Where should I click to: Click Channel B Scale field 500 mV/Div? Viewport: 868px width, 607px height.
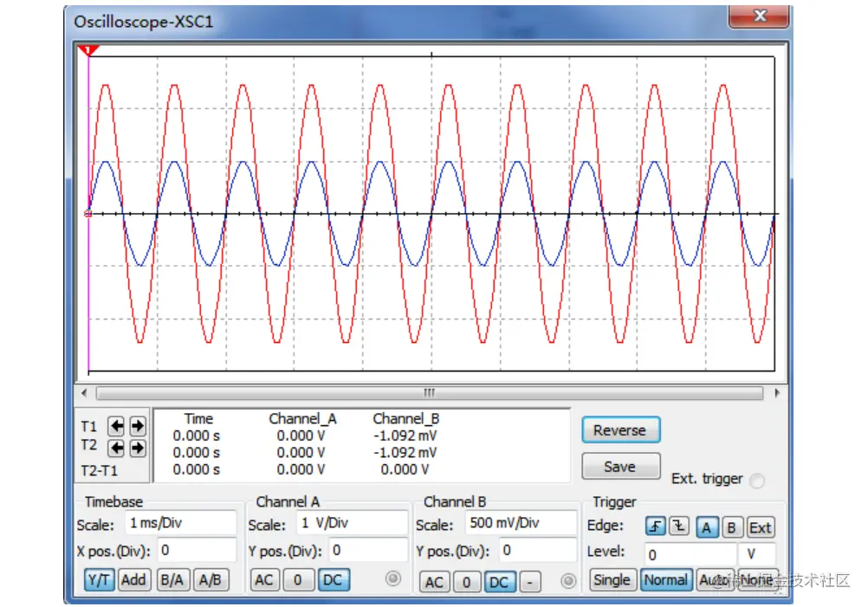[521, 524]
